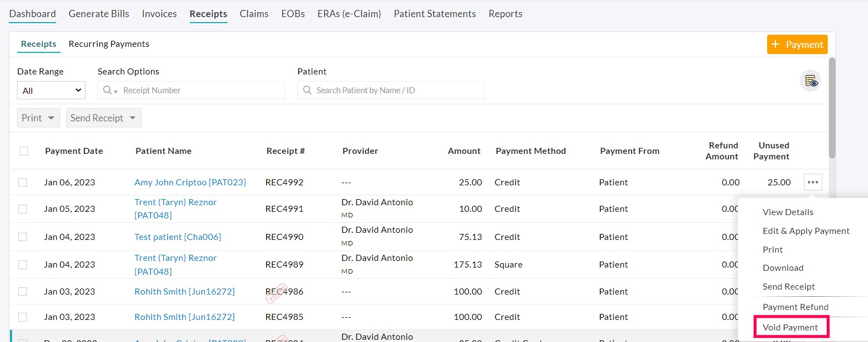Image resolution: width=868 pixels, height=342 pixels.
Task: Click the plus Payment button
Action: point(797,45)
